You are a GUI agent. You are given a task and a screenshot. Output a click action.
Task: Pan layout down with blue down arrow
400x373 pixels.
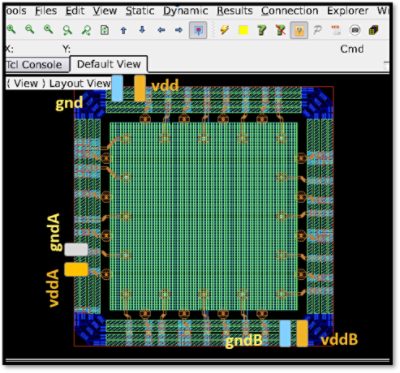[142, 30]
